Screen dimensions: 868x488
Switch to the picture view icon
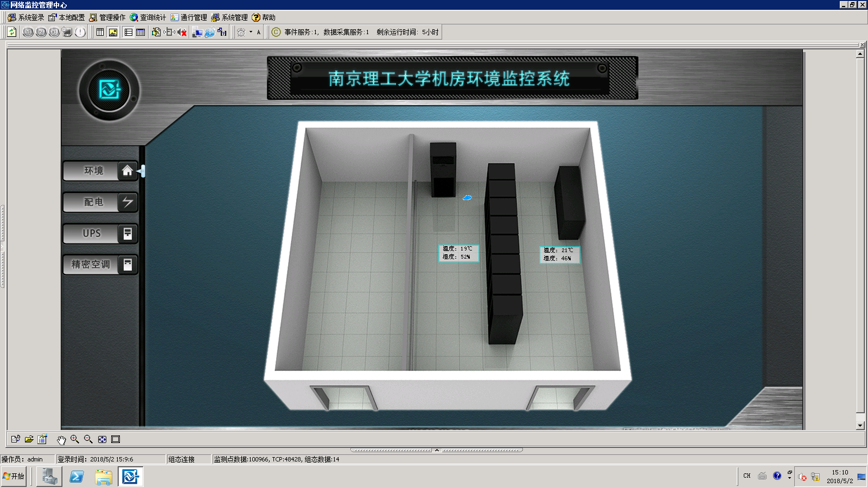[x=113, y=32]
